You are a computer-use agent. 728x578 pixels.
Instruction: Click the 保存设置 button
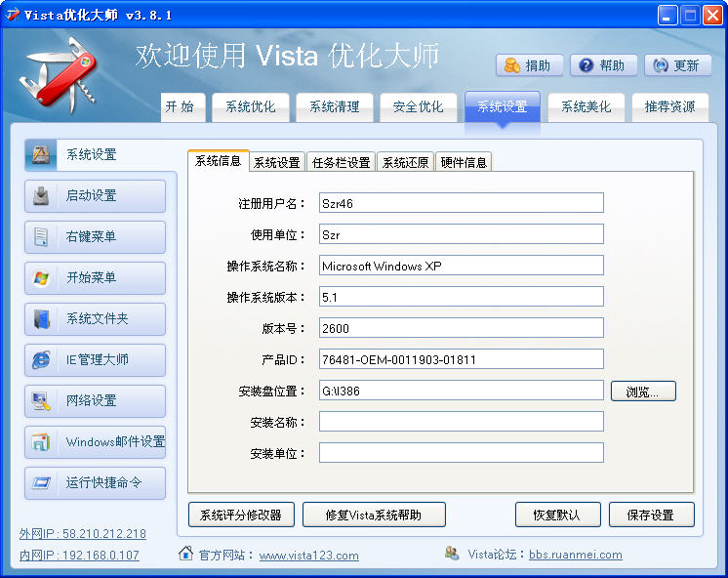(651, 515)
